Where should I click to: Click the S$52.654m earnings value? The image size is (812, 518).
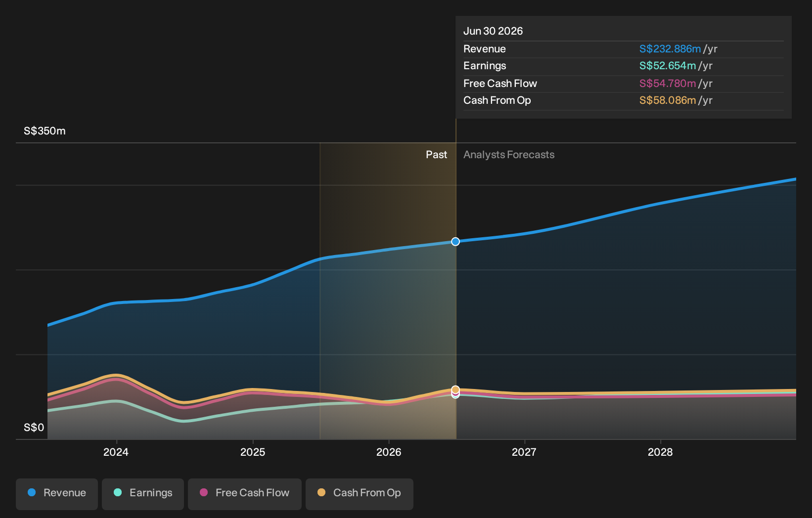(x=668, y=66)
